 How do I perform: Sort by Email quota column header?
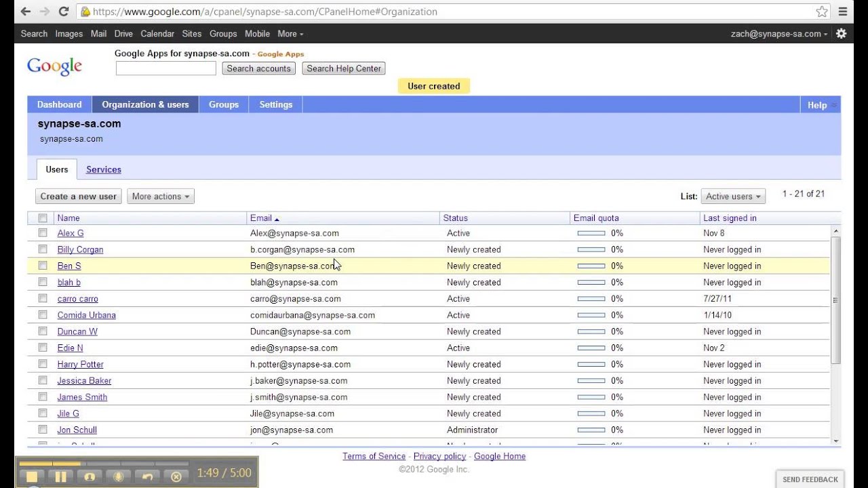click(596, 218)
